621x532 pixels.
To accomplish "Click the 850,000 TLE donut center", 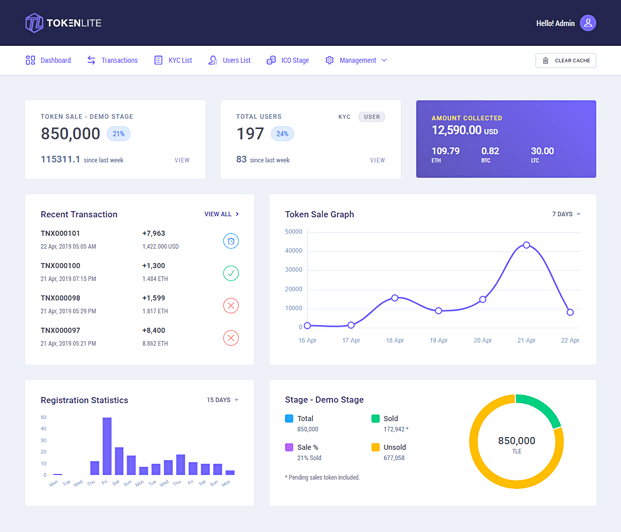I will coord(516,444).
